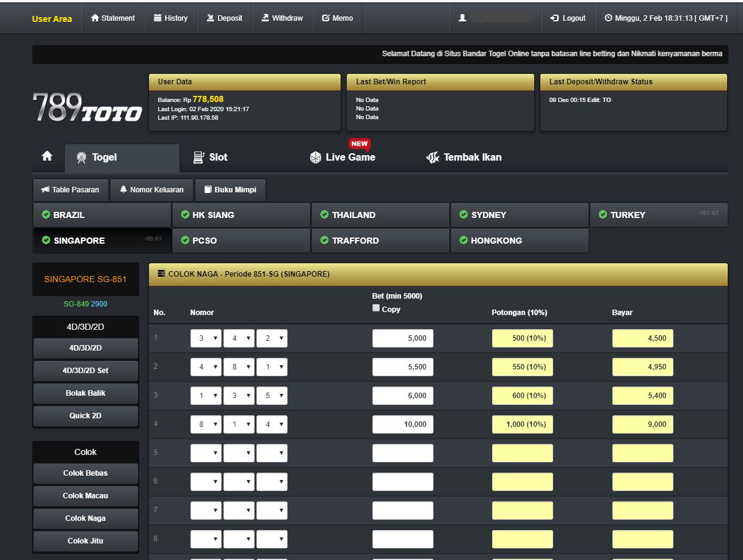
Task: Select the HONGKONG market
Action: [520, 241]
